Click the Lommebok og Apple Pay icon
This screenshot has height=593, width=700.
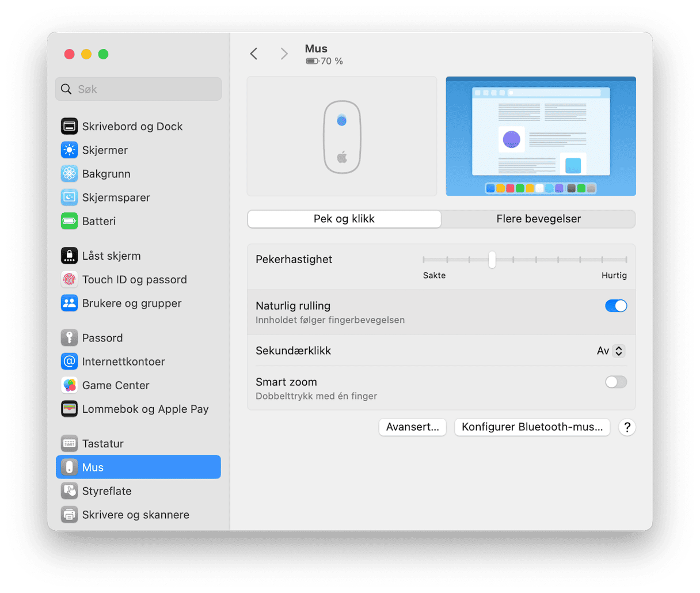coord(69,409)
